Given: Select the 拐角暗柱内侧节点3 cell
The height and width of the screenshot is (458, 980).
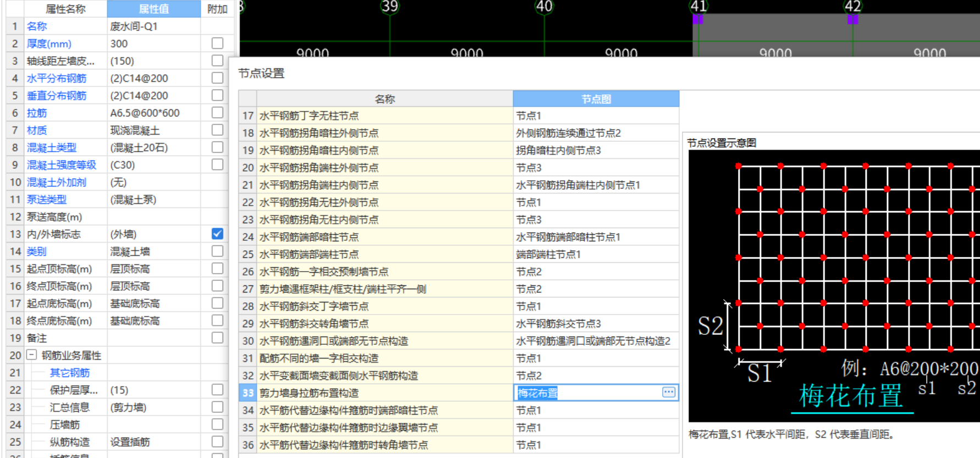Looking at the screenshot, I should tap(596, 150).
